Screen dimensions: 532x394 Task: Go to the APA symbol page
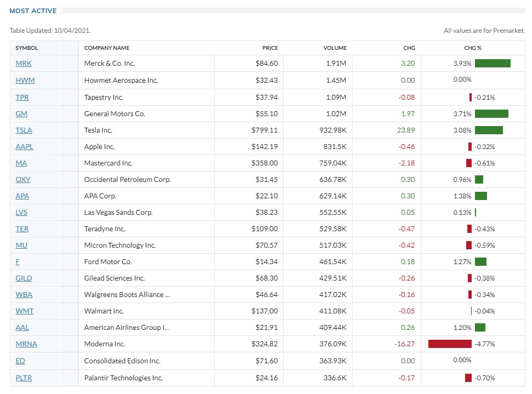[22, 196]
